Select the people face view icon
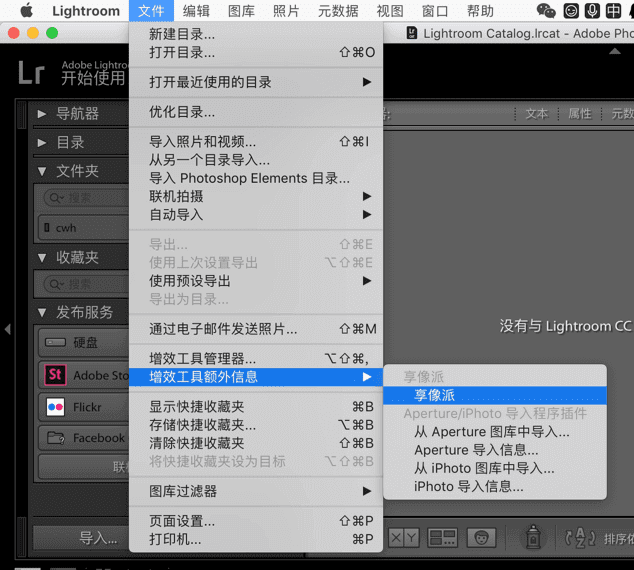This screenshot has width=634, height=570. click(481, 538)
